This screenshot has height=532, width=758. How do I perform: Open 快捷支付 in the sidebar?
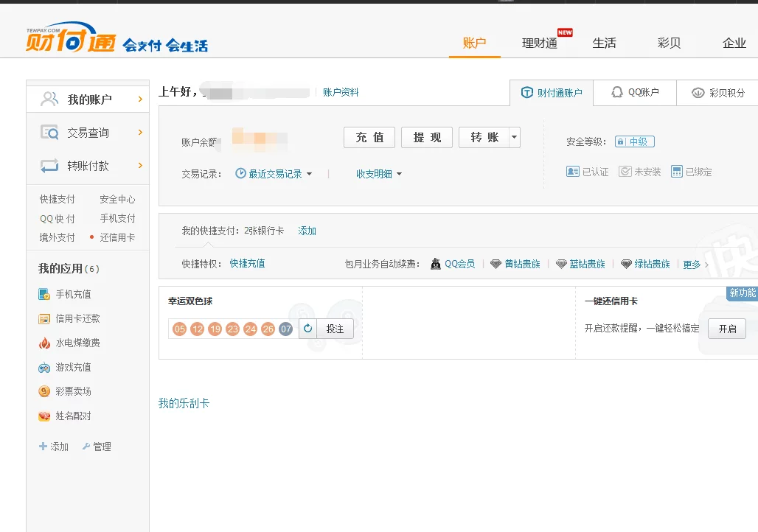[x=57, y=199]
